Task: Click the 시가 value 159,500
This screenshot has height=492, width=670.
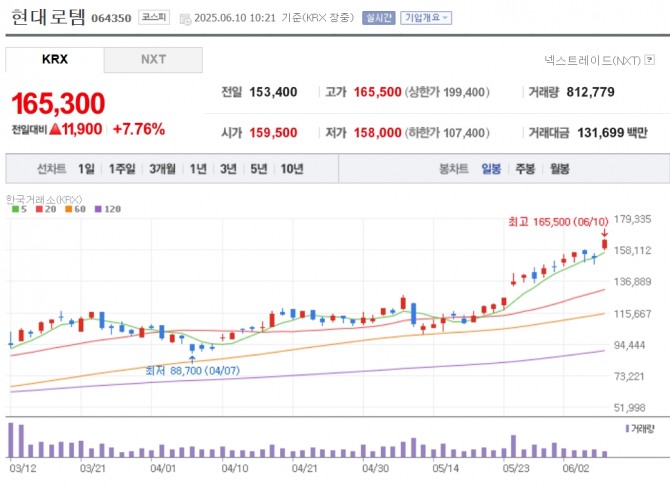Action: pos(273,133)
